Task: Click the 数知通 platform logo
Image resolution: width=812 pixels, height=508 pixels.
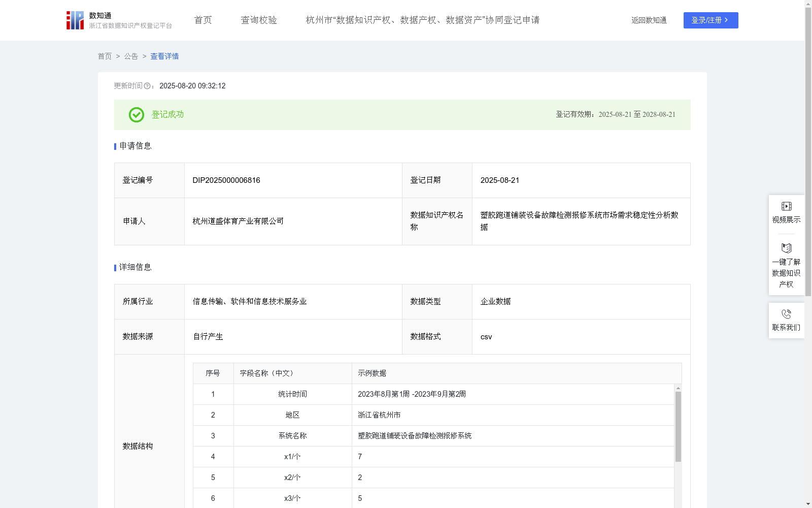Action: pyautogui.click(x=119, y=20)
